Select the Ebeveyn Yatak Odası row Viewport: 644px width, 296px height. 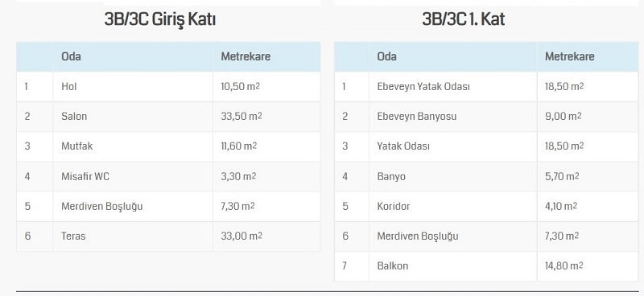(486, 87)
